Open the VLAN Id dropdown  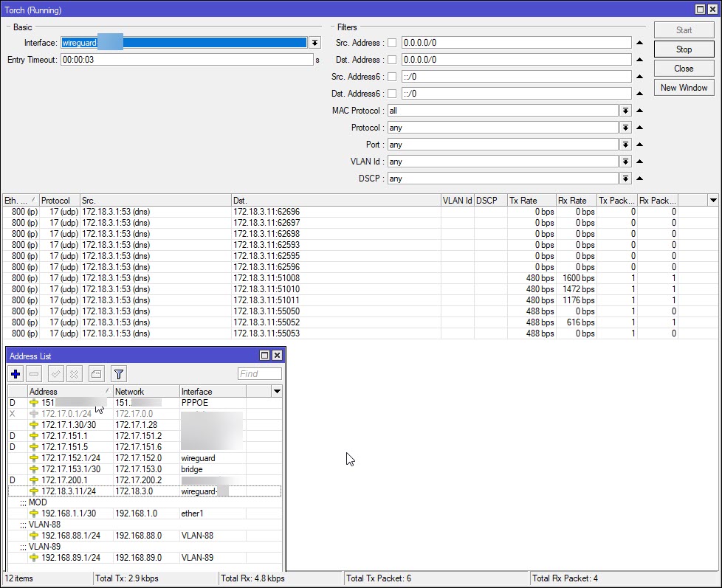(625, 162)
